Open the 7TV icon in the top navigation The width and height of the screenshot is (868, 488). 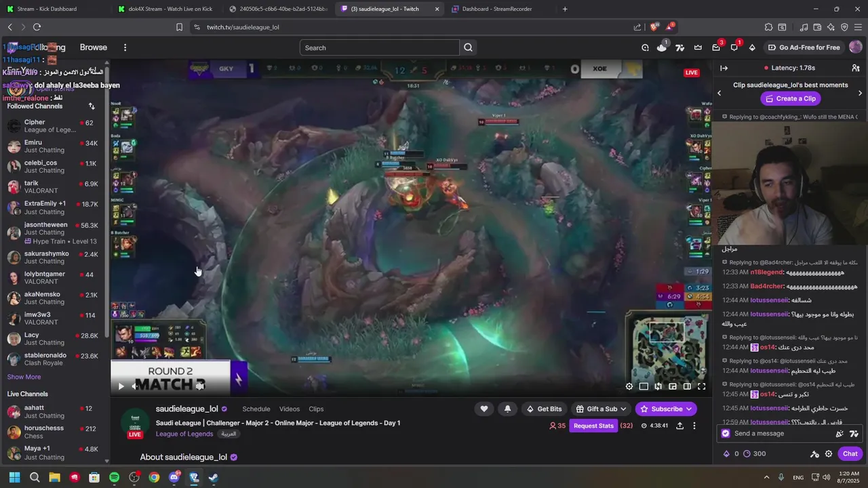pyautogui.click(x=679, y=47)
